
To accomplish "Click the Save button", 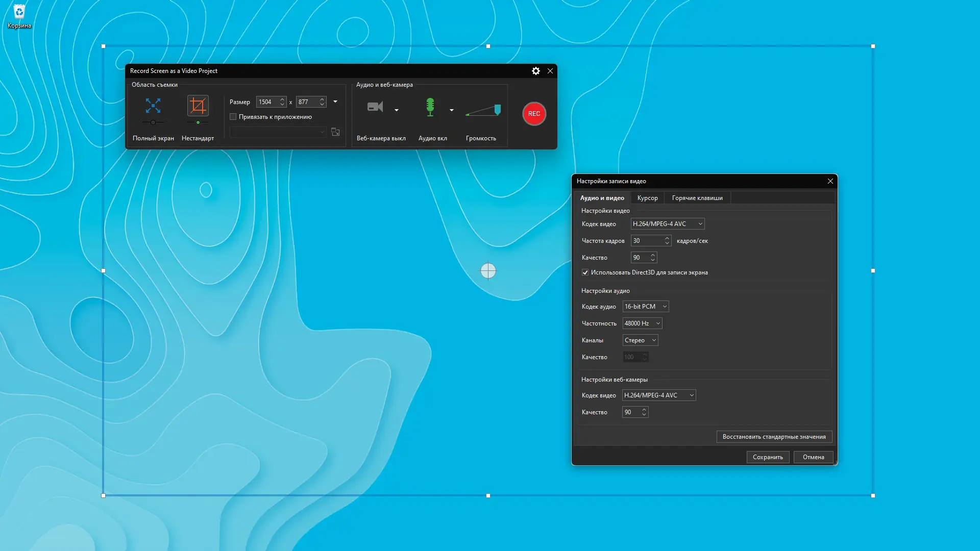I will [x=768, y=457].
